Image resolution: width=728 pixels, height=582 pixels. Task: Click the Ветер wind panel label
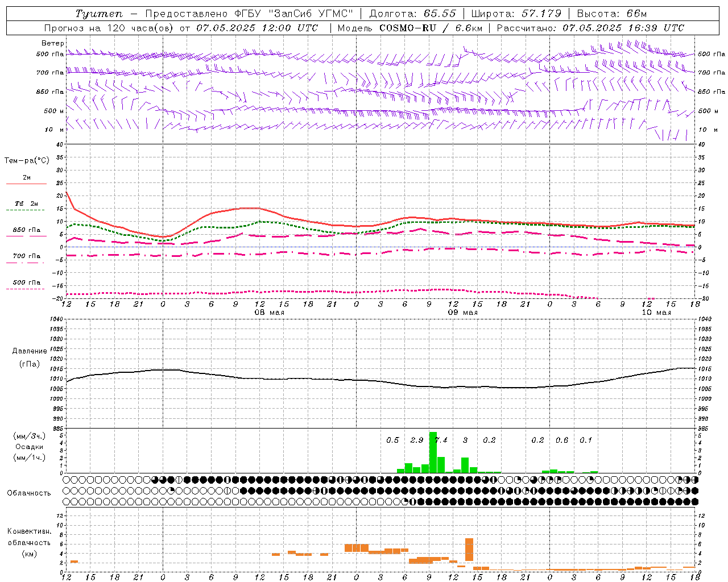pos(53,43)
